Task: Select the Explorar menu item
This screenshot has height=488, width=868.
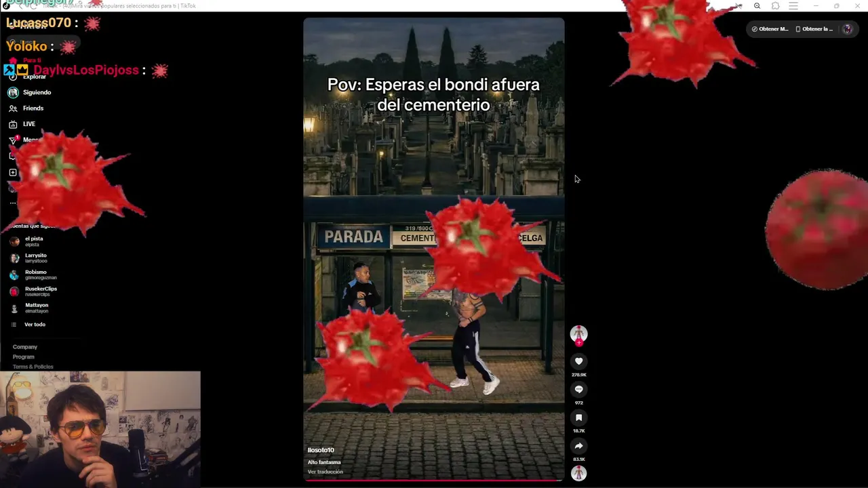Action: (35, 77)
